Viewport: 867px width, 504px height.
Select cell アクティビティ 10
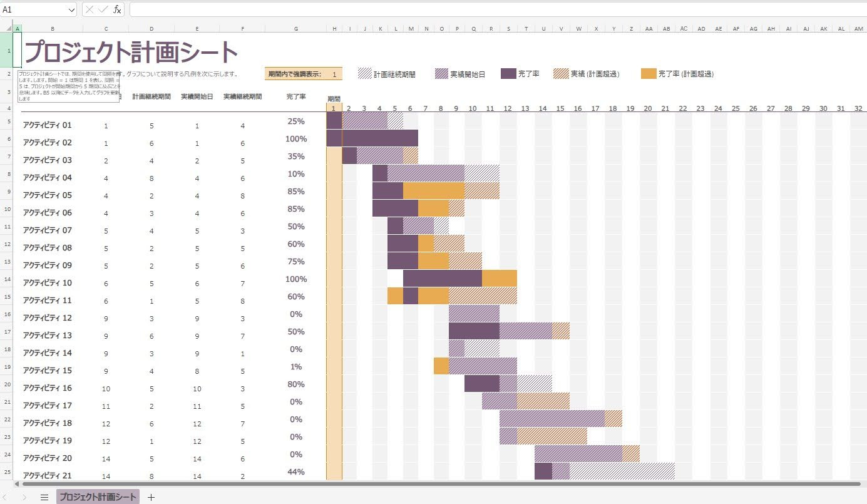(x=48, y=283)
